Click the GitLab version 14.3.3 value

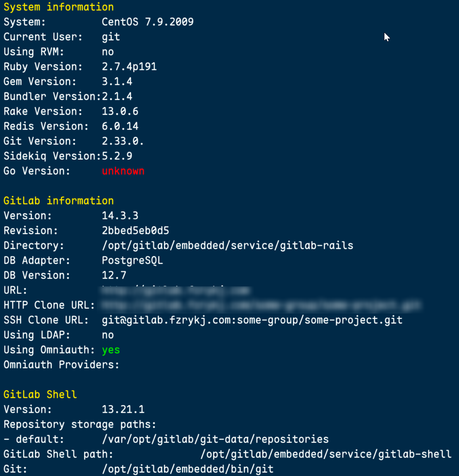tap(120, 215)
